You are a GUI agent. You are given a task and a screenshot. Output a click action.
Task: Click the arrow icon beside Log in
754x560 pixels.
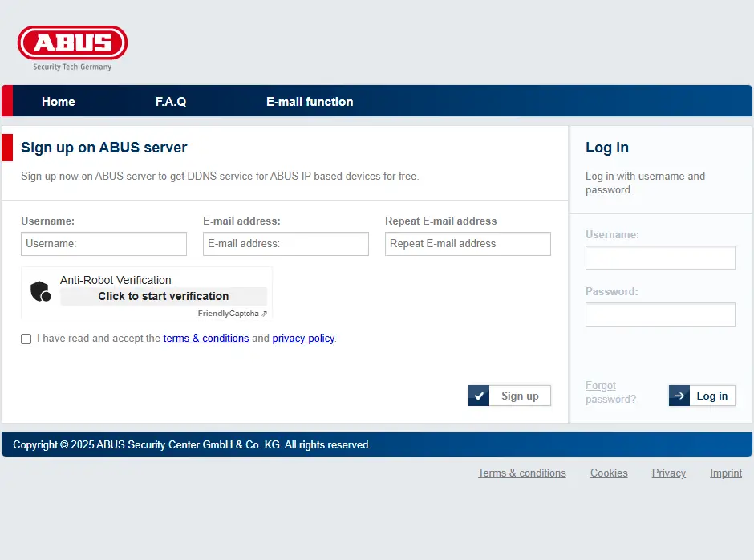(x=679, y=396)
